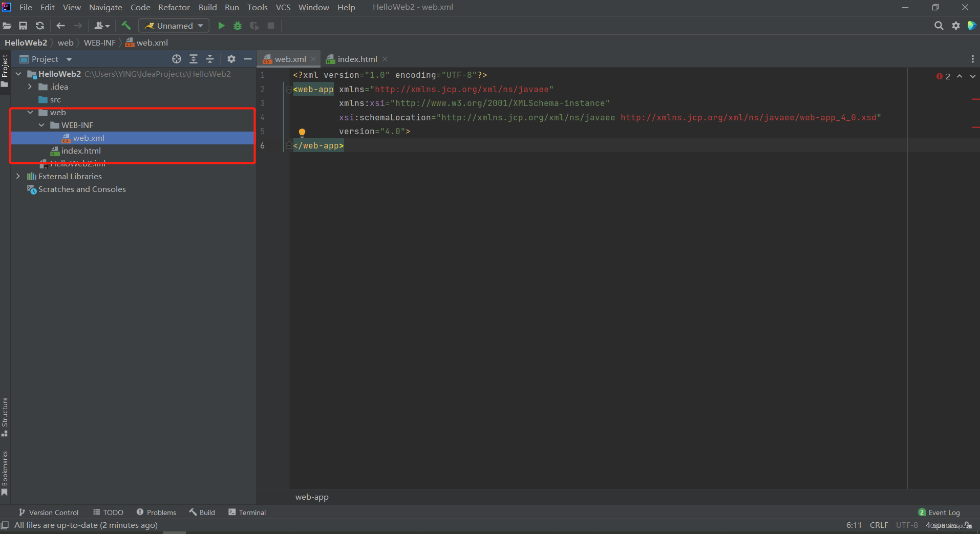Click the Open folder toolbar icon
This screenshot has height=534, width=980.
click(x=7, y=26)
